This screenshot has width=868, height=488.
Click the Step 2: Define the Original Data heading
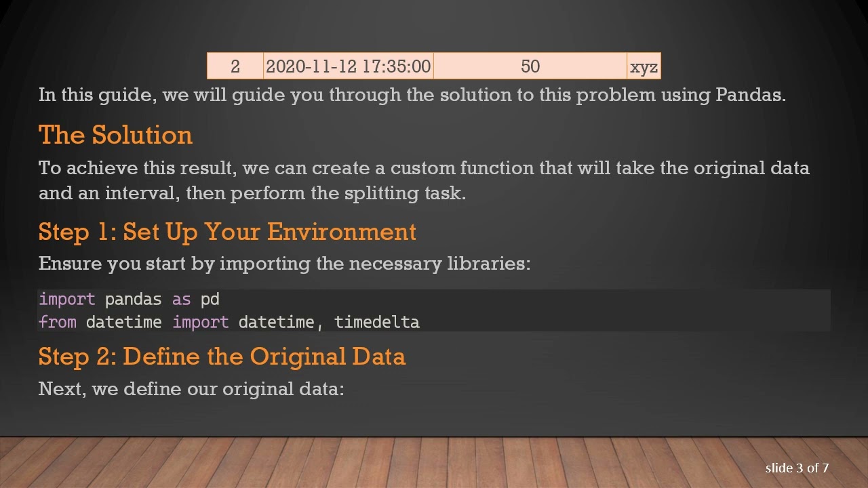point(222,357)
